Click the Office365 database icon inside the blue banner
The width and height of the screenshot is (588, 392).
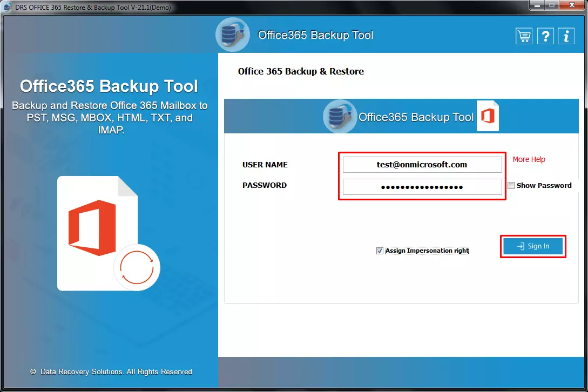[x=339, y=116]
